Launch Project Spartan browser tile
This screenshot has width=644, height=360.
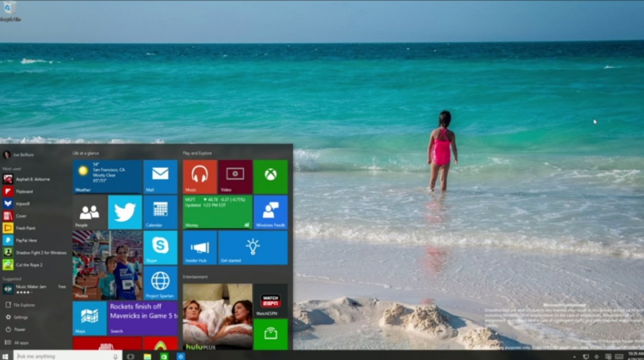pos(160,283)
